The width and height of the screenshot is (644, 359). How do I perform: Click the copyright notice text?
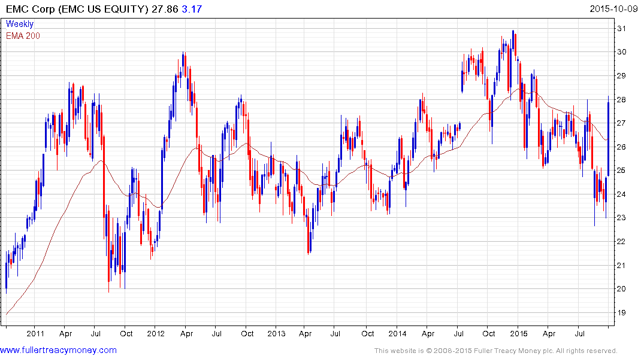(496, 351)
